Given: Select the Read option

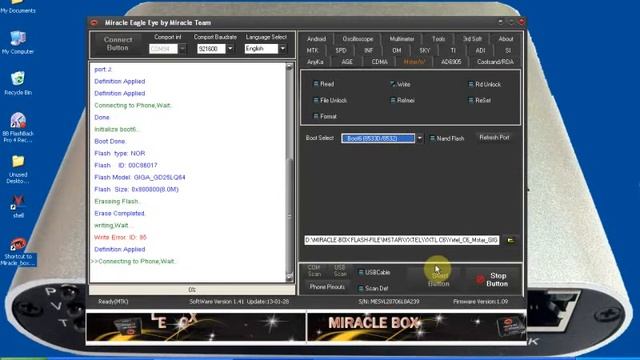Looking at the screenshot, I should click(324, 84).
